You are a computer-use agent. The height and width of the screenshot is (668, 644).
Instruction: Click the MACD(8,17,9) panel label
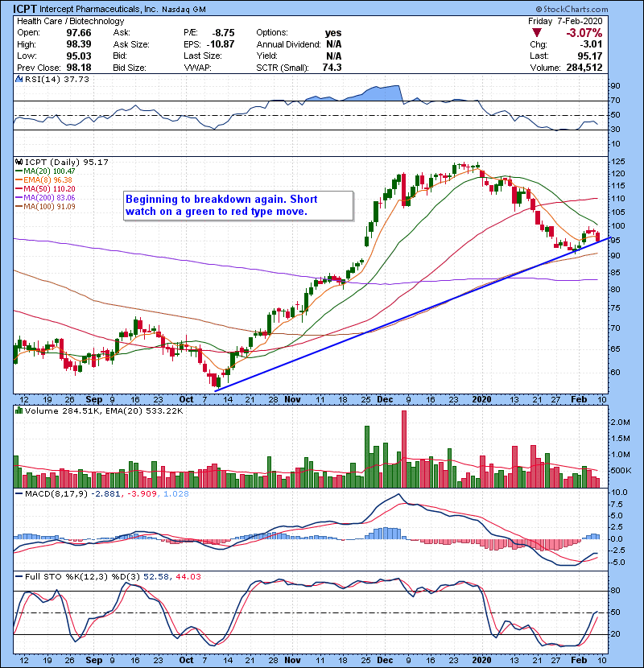pos(56,494)
